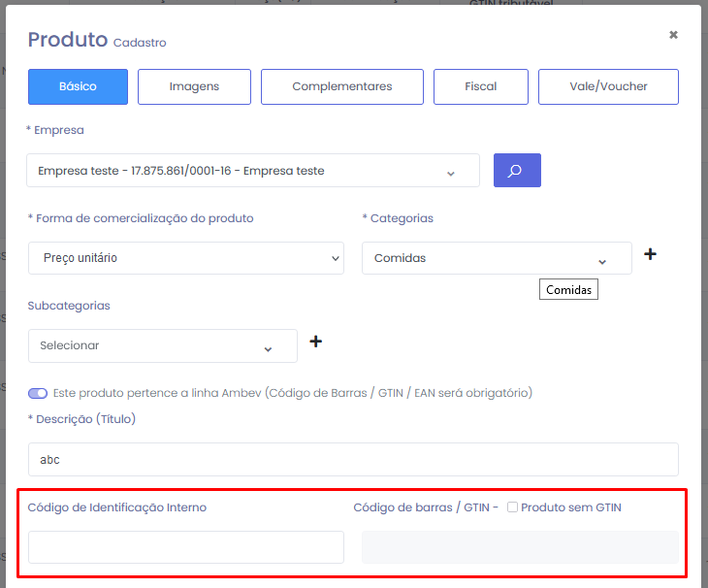The height and width of the screenshot is (588, 708).
Task: Check the Produto sem GTIN checkbox
Action: [512, 506]
